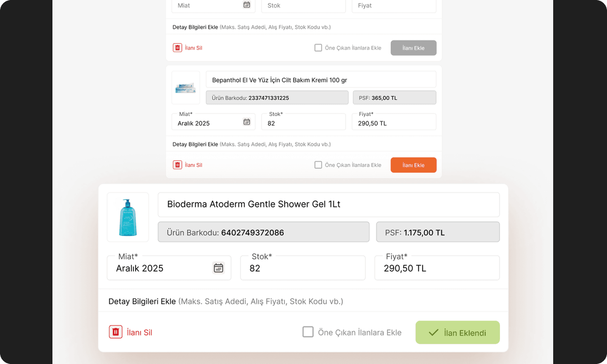Click the trash icon beside Bepanthol İlanı Sil
This screenshot has width=607, height=364.
pos(177,165)
